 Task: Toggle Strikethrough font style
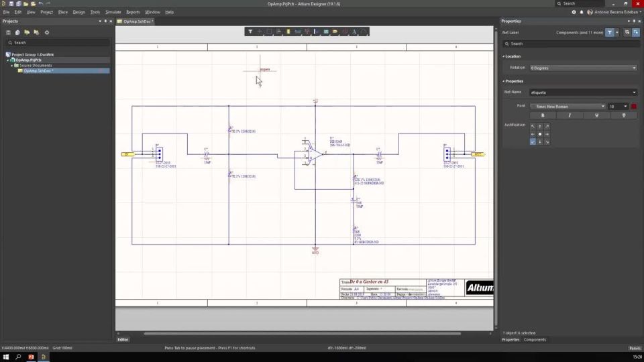[624, 116]
